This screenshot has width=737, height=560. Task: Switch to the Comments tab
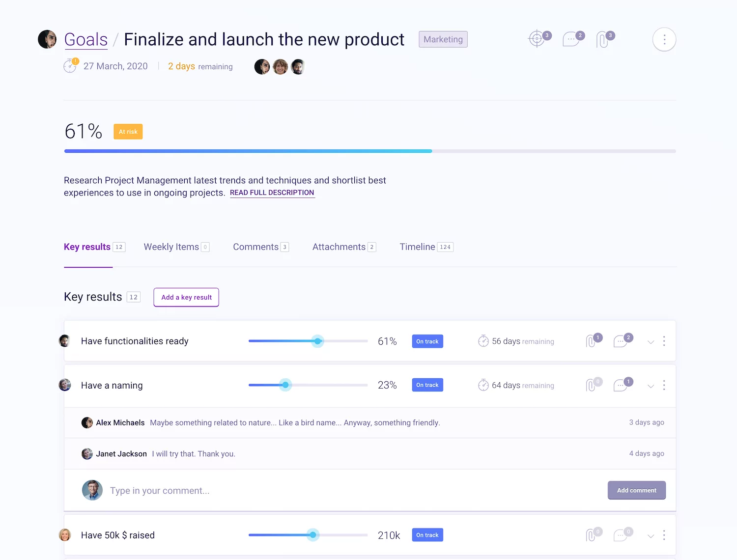pos(260,247)
